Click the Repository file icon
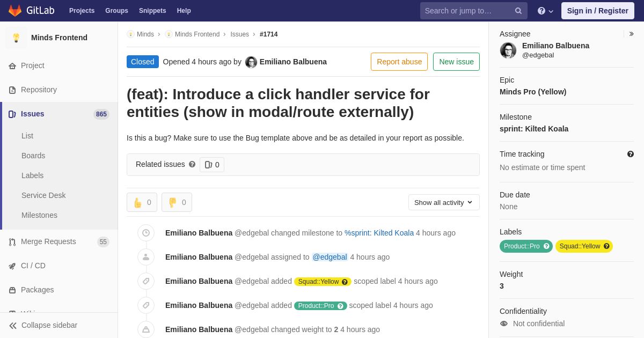This screenshot has width=644, height=338. pyautogui.click(x=12, y=90)
